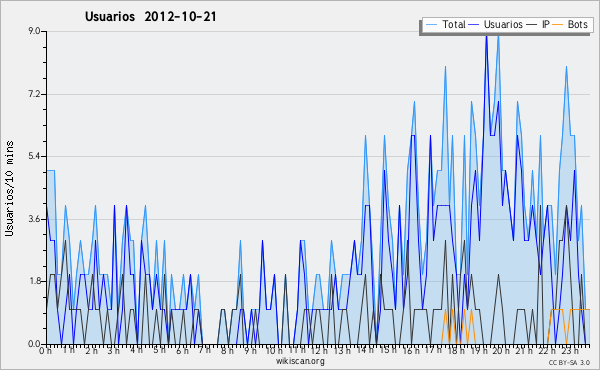Click the '5 h' x-axis label
The width and height of the screenshot is (600, 370).
coord(159,350)
